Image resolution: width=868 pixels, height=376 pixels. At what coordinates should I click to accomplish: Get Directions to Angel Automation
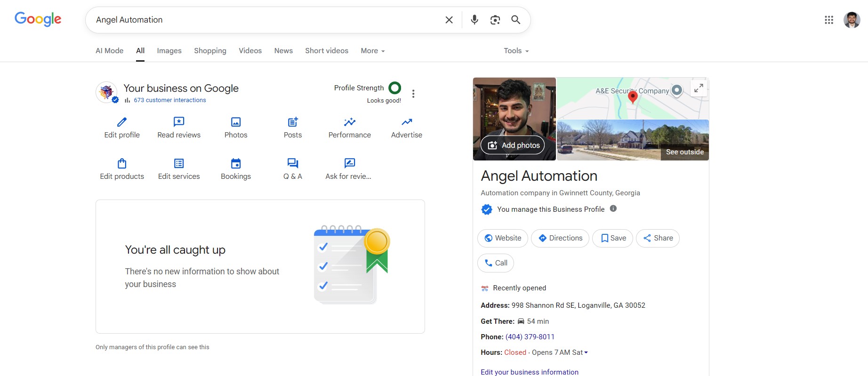(x=560, y=238)
